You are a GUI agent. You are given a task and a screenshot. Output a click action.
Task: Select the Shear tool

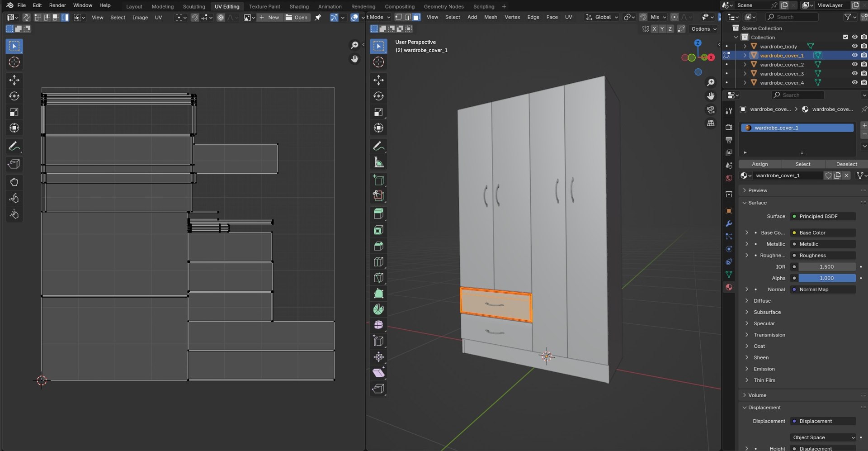tap(378, 373)
